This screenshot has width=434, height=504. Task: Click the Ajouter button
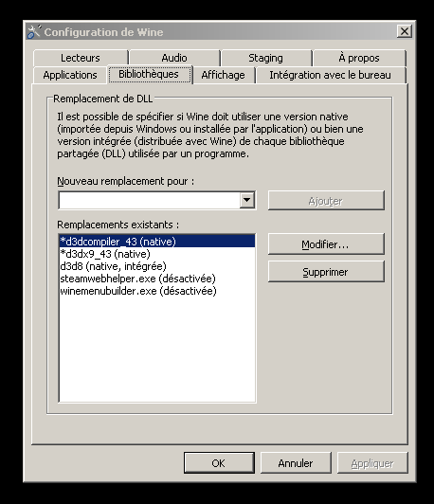[x=326, y=201]
